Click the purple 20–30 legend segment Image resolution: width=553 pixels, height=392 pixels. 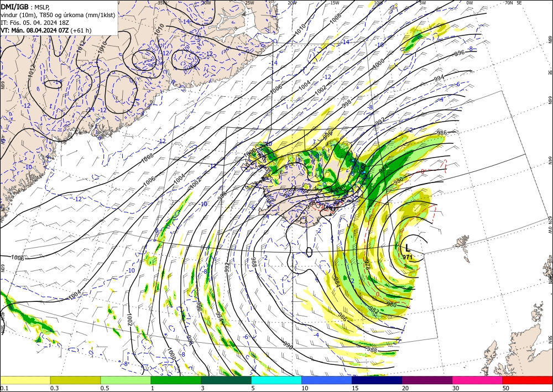point(427,380)
